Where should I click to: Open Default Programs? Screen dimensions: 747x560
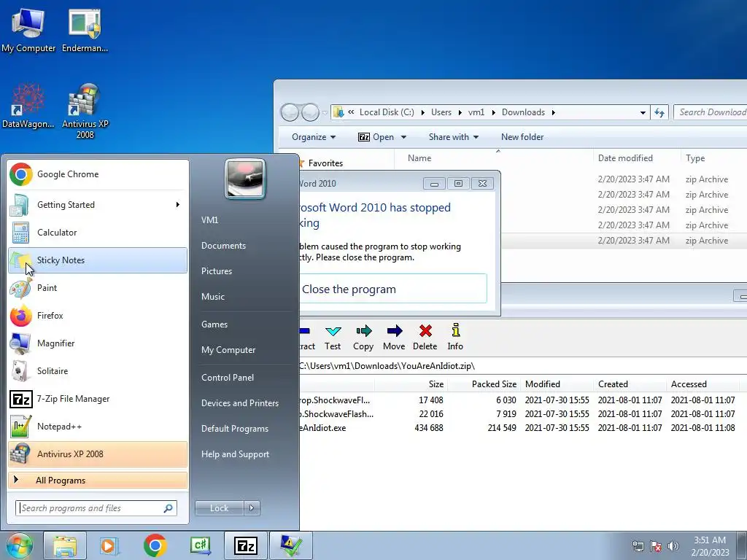click(x=235, y=429)
